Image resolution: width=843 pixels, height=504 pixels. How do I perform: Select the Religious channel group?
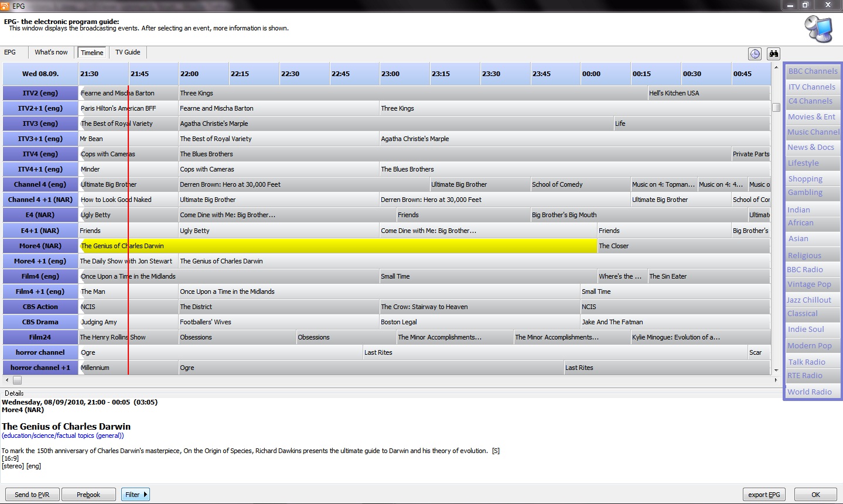813,256
